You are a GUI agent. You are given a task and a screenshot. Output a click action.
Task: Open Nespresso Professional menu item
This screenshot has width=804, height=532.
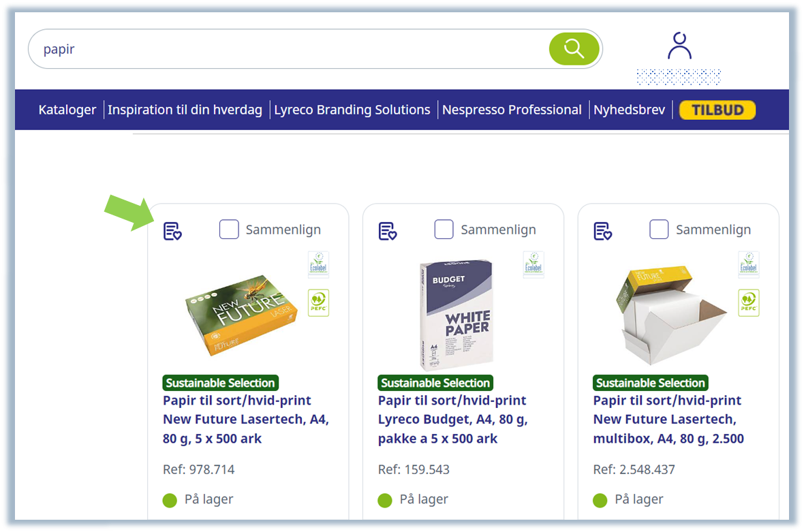[512, 110]
